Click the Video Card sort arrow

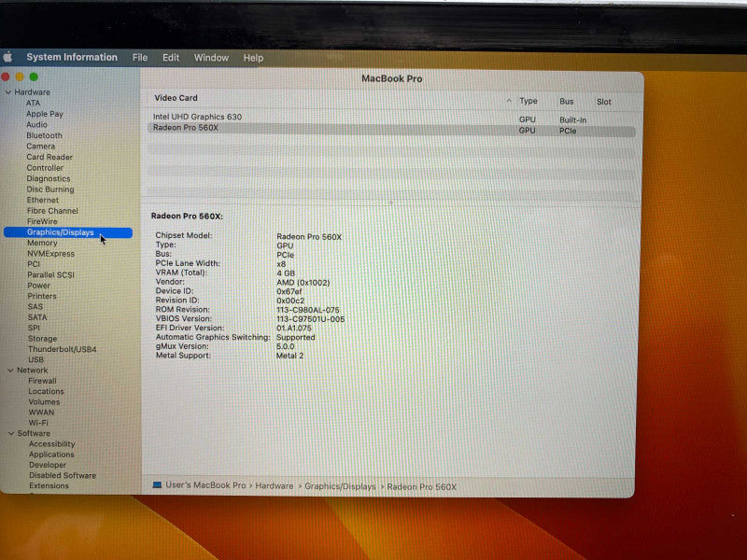tap(509, 101)
